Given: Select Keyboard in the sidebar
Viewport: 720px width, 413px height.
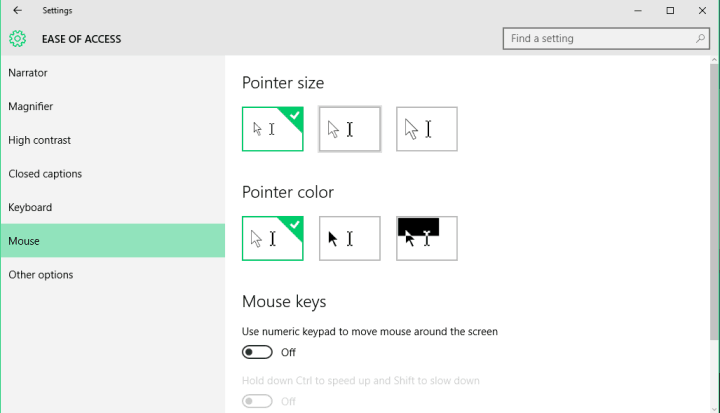Looking at the screenshot, I should click(x=30, y=207).
